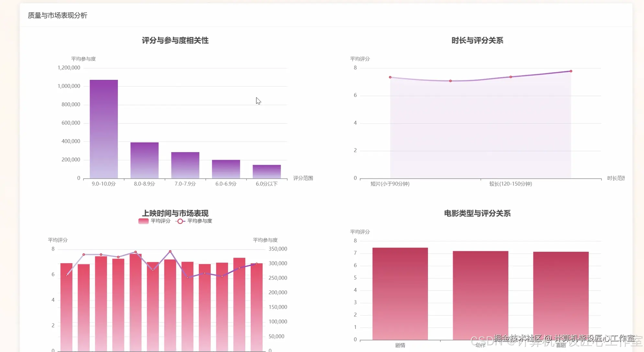Click the 较长(120-150分钟) line data point
Viewport: 644px width, 352px height.
(x=511, y=77)
